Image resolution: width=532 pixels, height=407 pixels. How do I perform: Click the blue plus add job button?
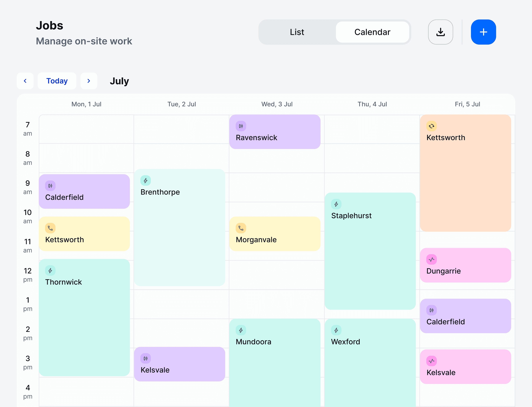click(483, 32)
